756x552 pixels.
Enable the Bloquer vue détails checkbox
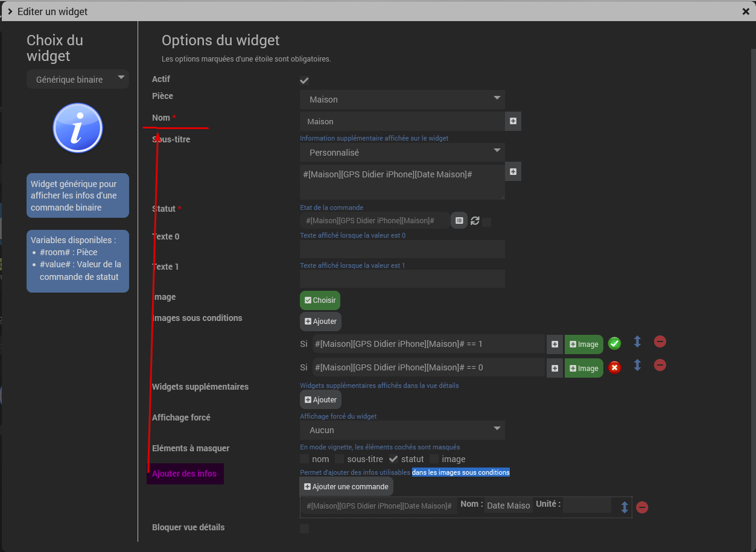[x=305, y=528]
